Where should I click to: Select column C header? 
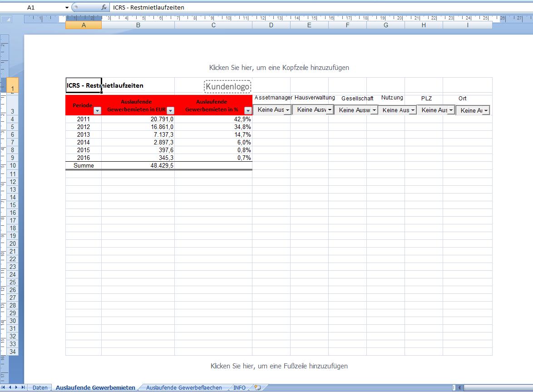point(213,25)
